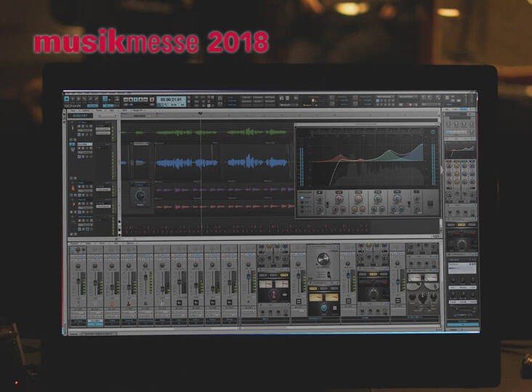Click the orange guitar track icon
The image size is (532, 392).
(x=73, y=188)
